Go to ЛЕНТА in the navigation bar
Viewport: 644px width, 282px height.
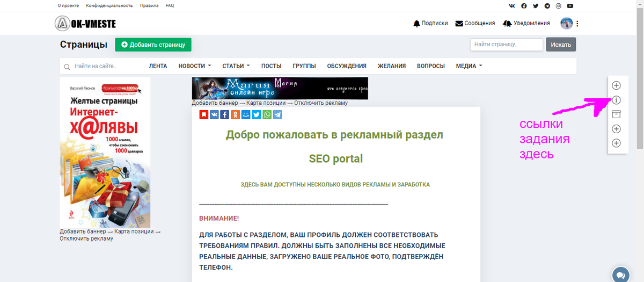click(158, 66)
